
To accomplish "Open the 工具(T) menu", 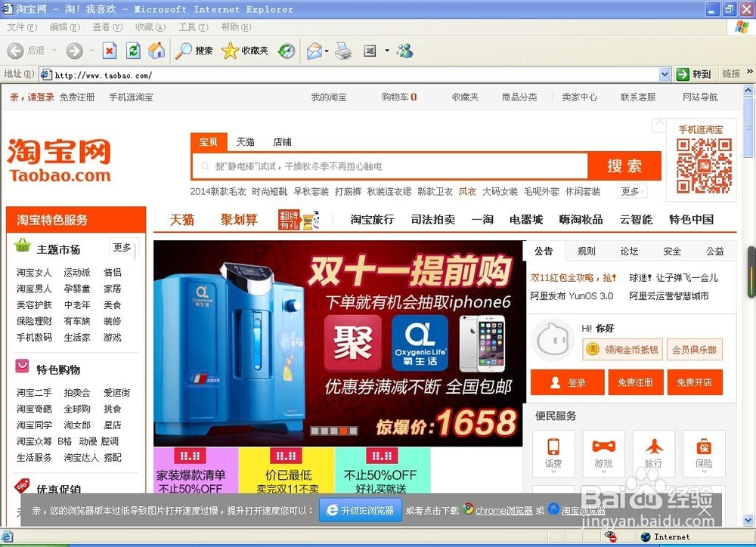I will click(194, 27).
